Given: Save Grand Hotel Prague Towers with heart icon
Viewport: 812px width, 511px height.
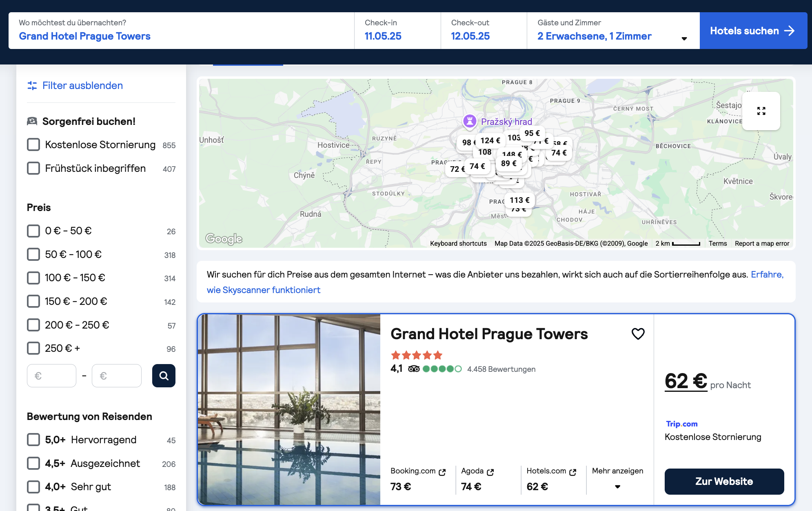Looking at the screenshot, I should 638,334.
